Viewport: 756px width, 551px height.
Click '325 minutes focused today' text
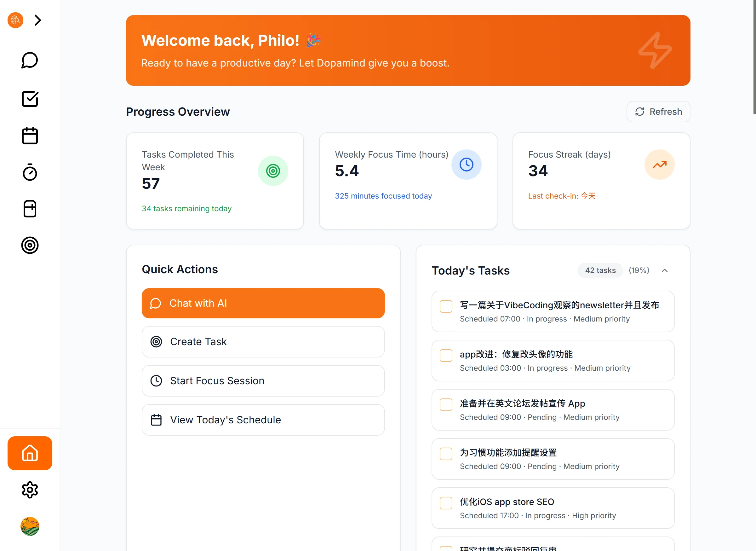coord(383,196)
